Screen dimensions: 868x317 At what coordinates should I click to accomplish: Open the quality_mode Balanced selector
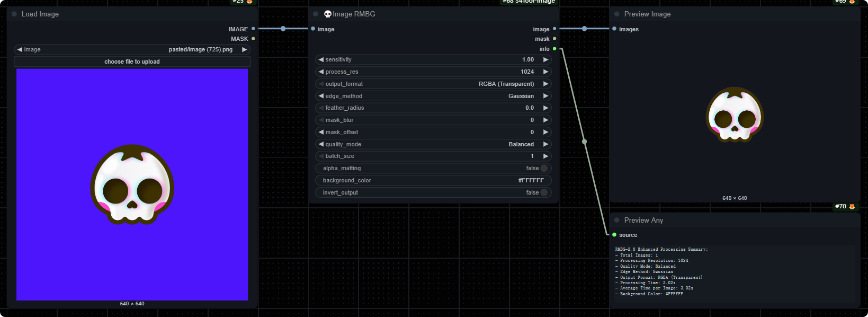(x=433, y=144)
